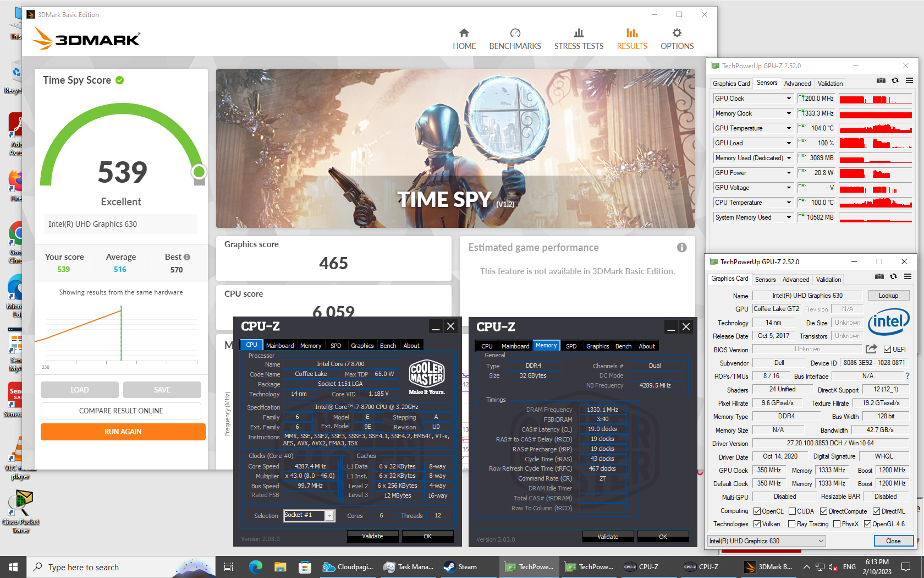Click the Time Spy score gauge handle
This screenshot has height=578, width=924.
pyautogui.click(x=199, y=172)
